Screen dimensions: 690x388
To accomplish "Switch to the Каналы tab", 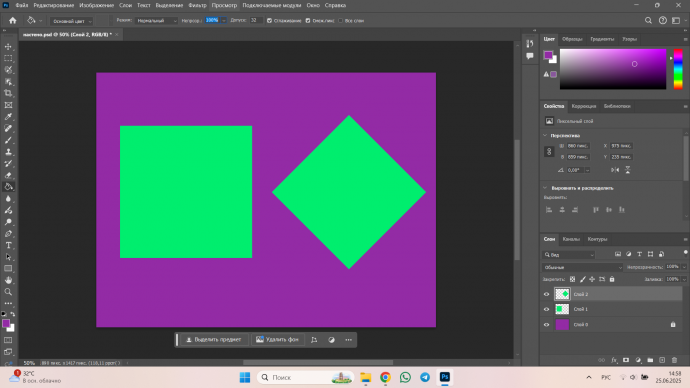I will pos(571,239).
